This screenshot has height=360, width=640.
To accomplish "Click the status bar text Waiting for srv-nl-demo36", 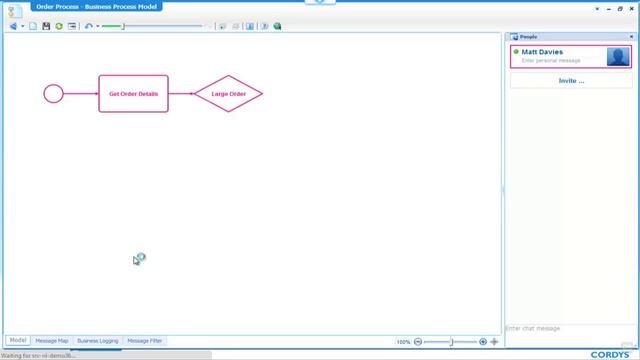I will point(38,356).
